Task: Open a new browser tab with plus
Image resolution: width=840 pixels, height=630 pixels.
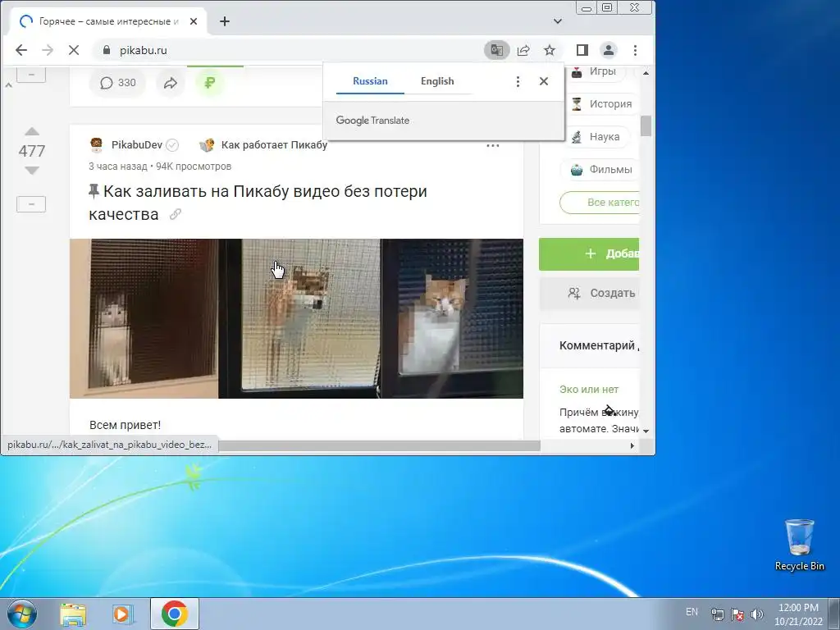Action: (225, 21)
